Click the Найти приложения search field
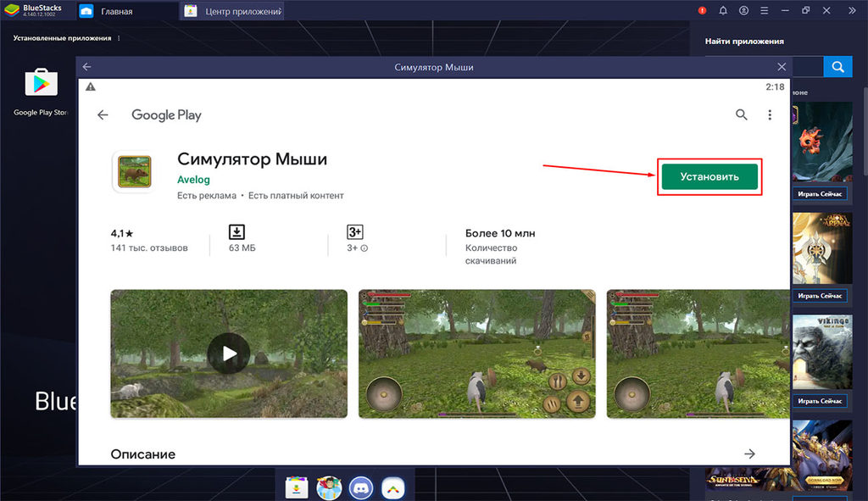 (x=808, y=67)
